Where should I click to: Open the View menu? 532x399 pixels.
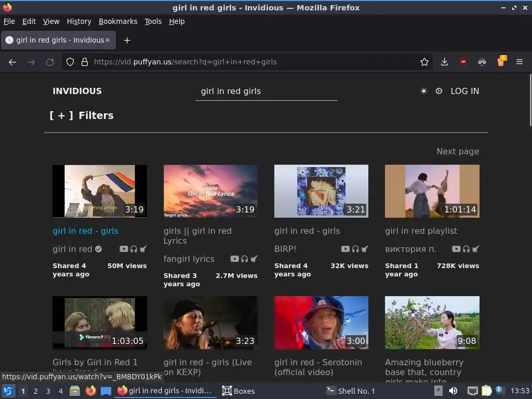click(x=51, y=21)
